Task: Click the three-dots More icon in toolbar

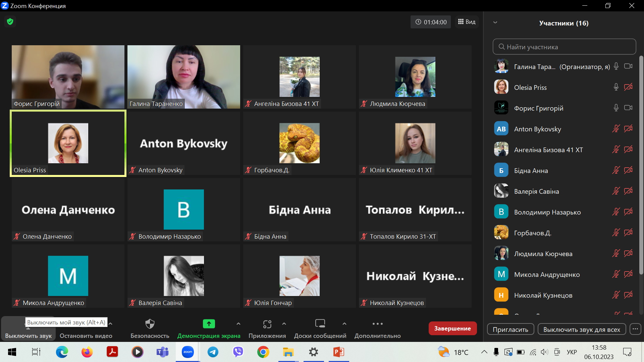Action: click(377, 324)
